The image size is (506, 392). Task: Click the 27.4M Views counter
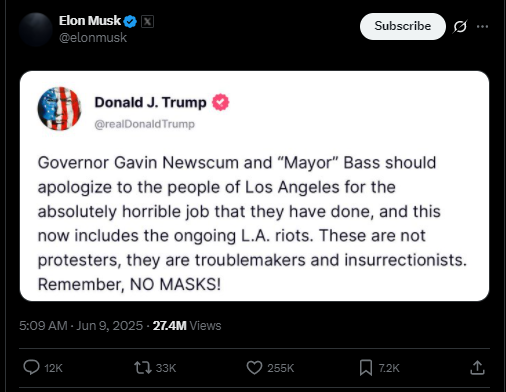(187, 326)
